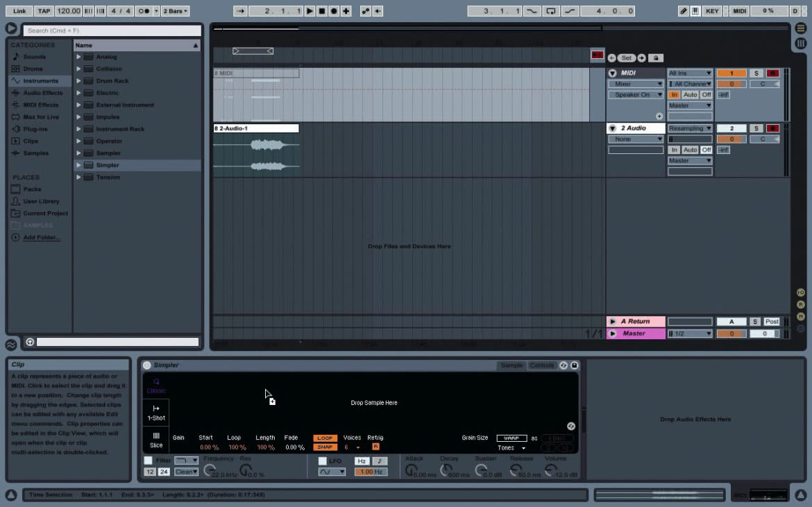Adjust the Simpler Volume knob
The image size is (812, 507).
[551, 470]
